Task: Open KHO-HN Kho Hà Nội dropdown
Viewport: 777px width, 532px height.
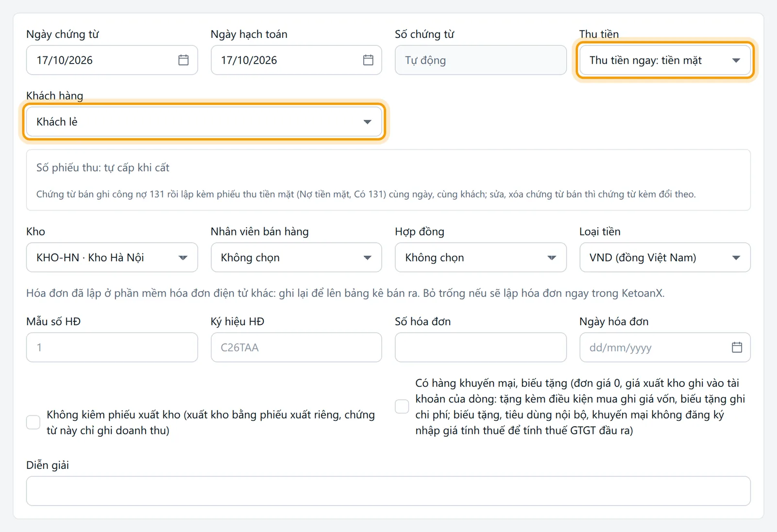Action: 112,257
